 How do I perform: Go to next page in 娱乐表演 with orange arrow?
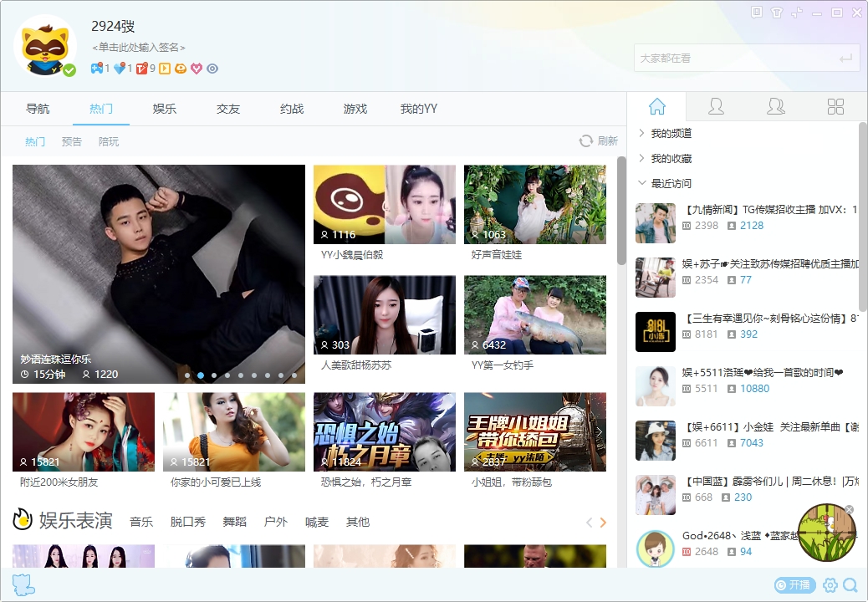click(x=603, y=523)
